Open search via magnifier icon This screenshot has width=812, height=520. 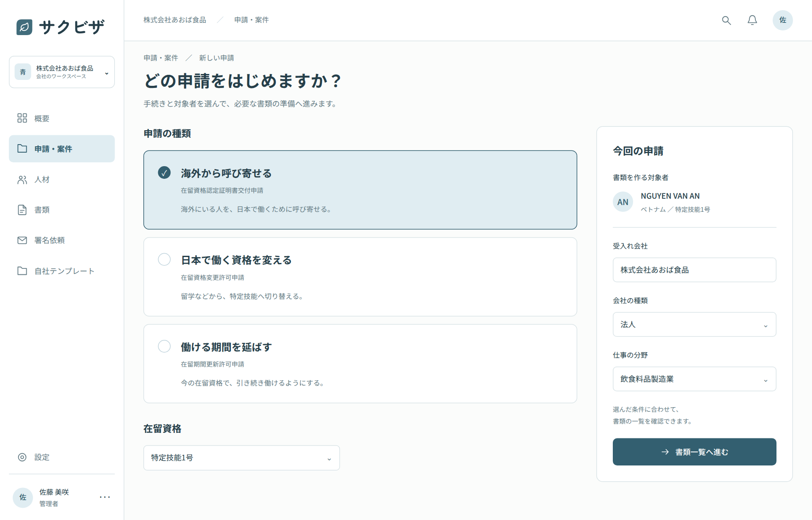click(726, 20)
